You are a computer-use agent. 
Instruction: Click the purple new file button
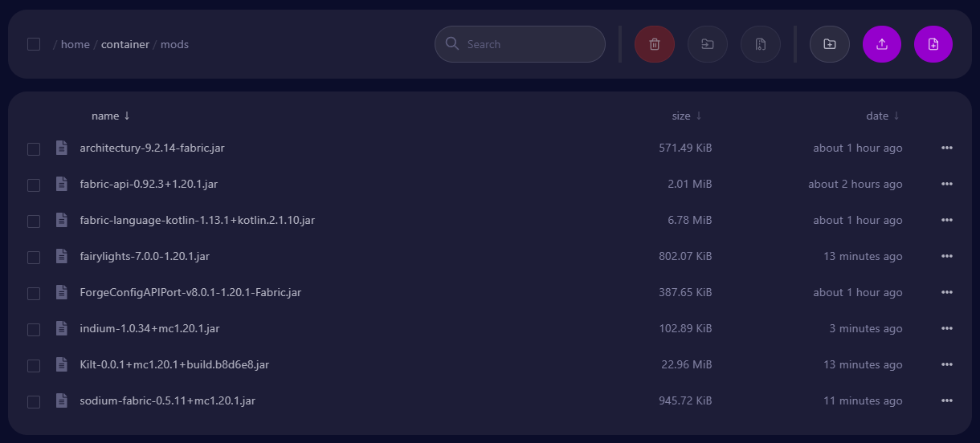[933, 44]
